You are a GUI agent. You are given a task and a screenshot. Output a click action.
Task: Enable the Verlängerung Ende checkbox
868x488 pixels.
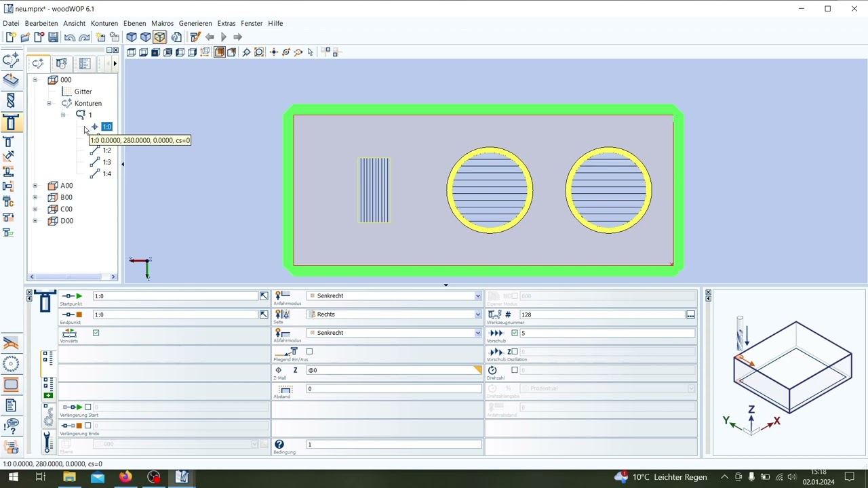pyautogui.click(x=87, y=426)
